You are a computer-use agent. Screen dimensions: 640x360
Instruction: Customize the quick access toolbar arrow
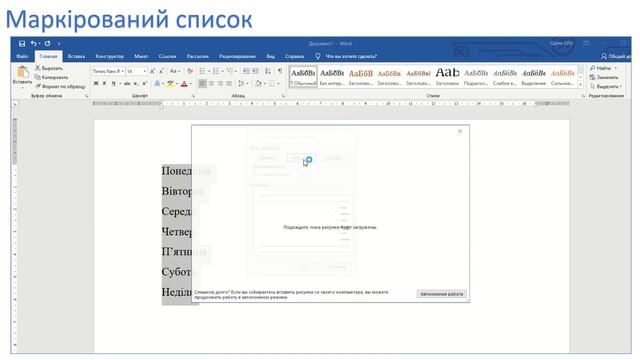pyautogui.click(x=59, y=44)
